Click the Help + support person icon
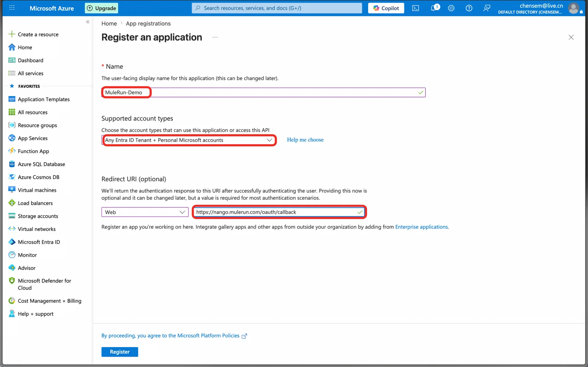 (x=12, y=314)
